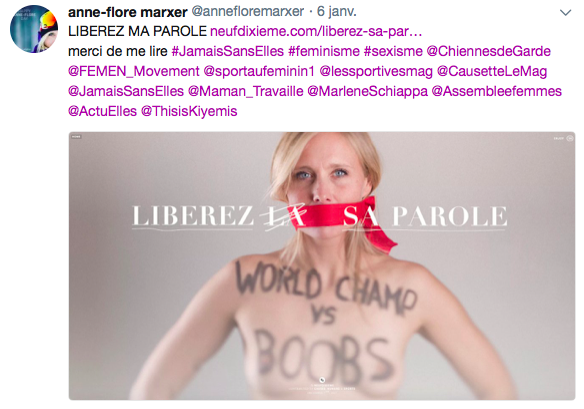Visit the @Maman_Travaille mention
584x409 pixels.
click(245, 91)
